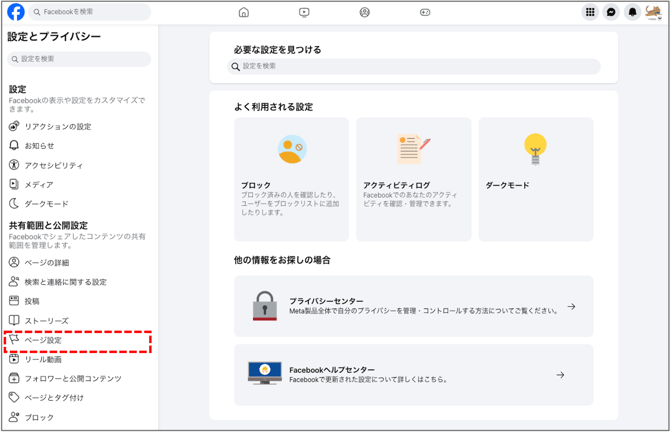
Task: Open ページ設定 entry
Action: [x=79, y=340]
